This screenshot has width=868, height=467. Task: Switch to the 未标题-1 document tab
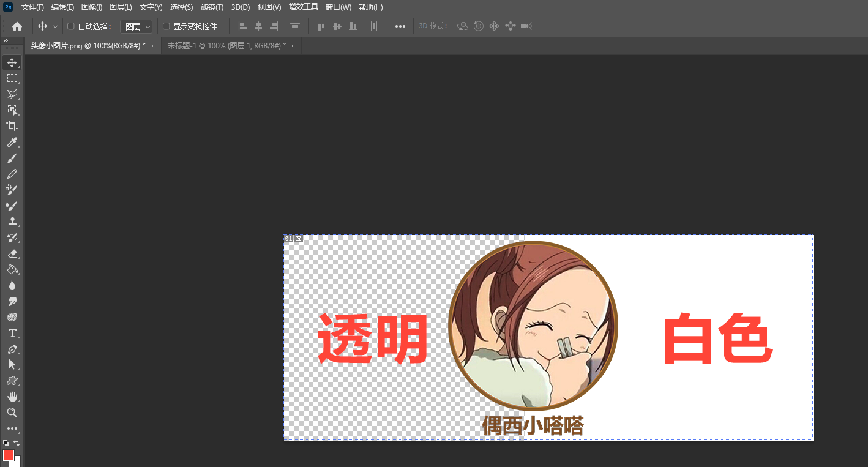(x=226, y=46)
